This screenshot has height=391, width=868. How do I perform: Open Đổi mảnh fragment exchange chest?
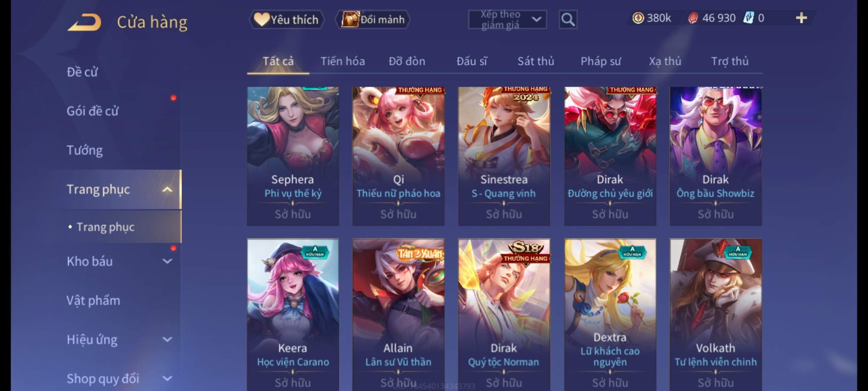[373, 20]
